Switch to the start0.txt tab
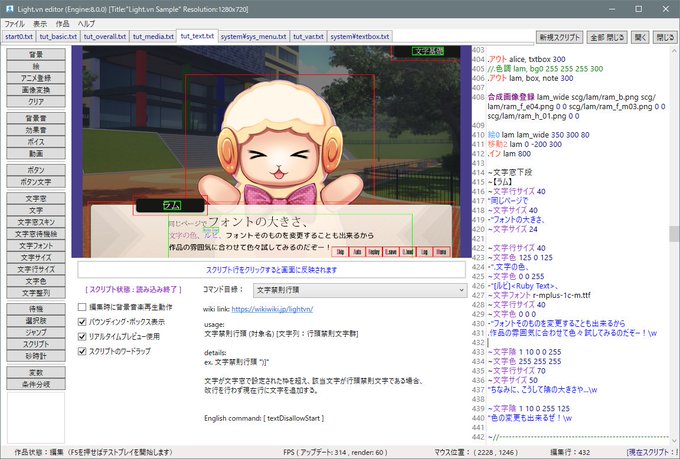Viewport: 680px width, 459px height. [x=19, y=36]
